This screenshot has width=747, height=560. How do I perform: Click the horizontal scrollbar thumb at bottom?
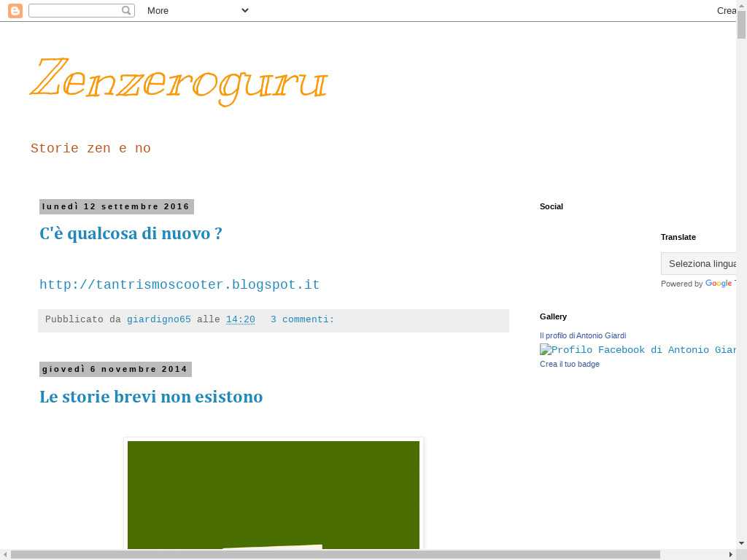336,554
